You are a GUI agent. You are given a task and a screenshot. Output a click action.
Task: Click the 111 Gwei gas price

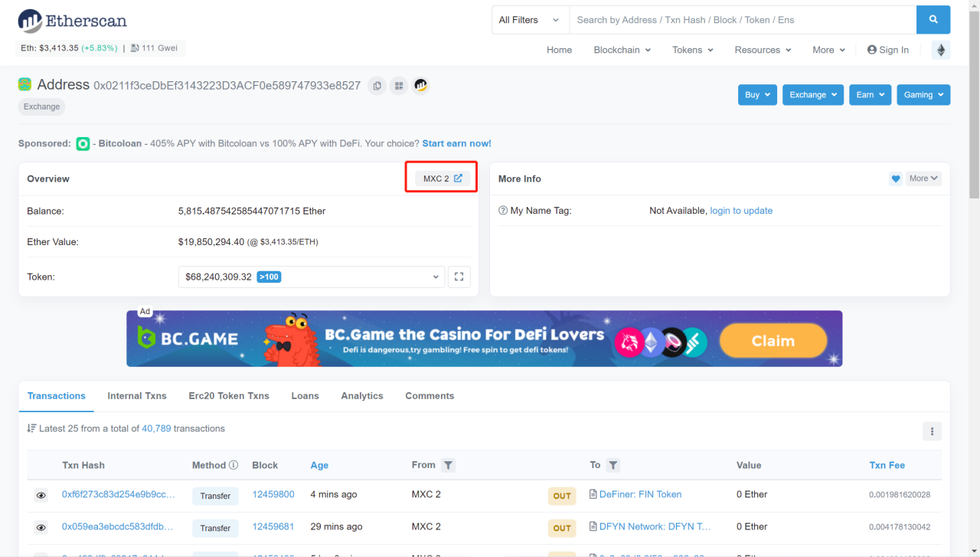pos(155,48)
